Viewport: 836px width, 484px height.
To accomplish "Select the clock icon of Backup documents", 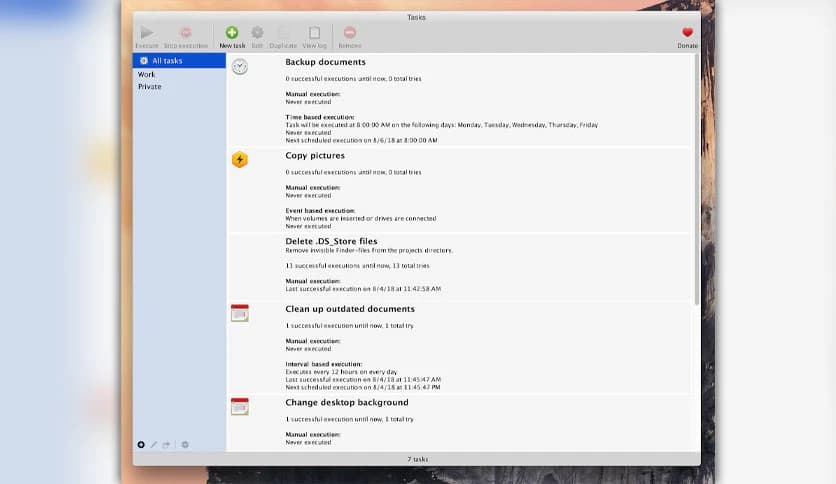I will pyautogui.click(x=240, y=66).
